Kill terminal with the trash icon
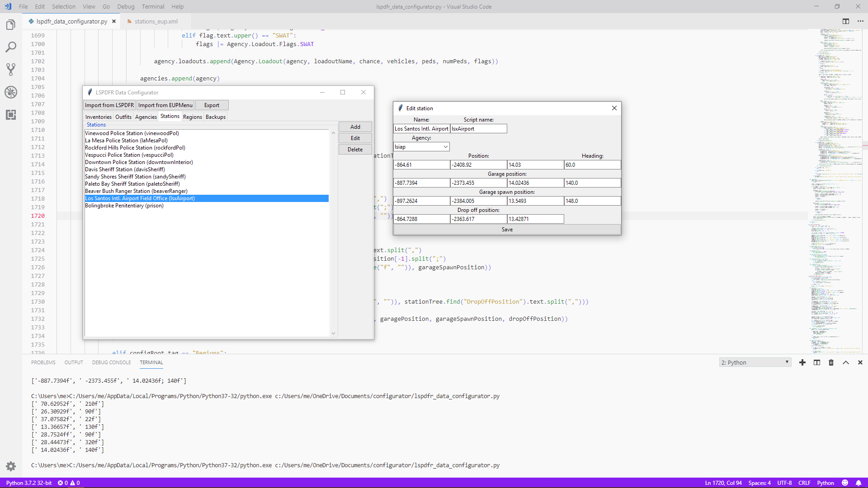This screenshot has height=488, width=868. point(831,362)
